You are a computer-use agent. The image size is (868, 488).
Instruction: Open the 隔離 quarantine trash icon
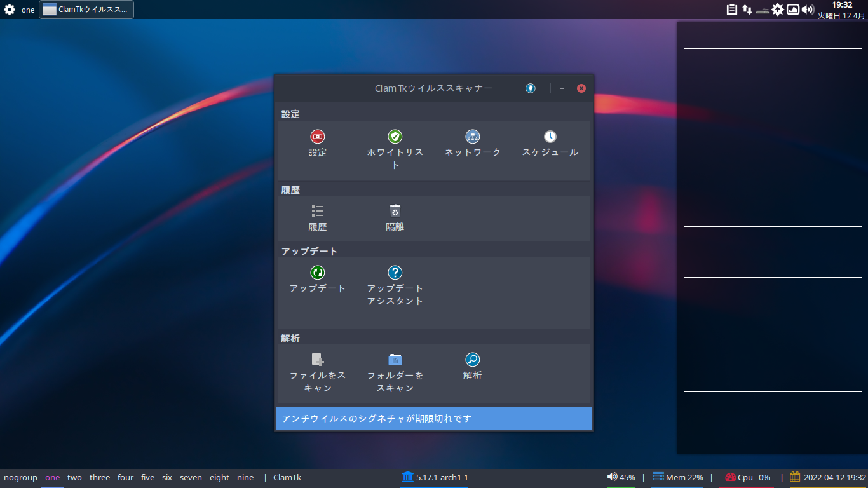(395, 211)
